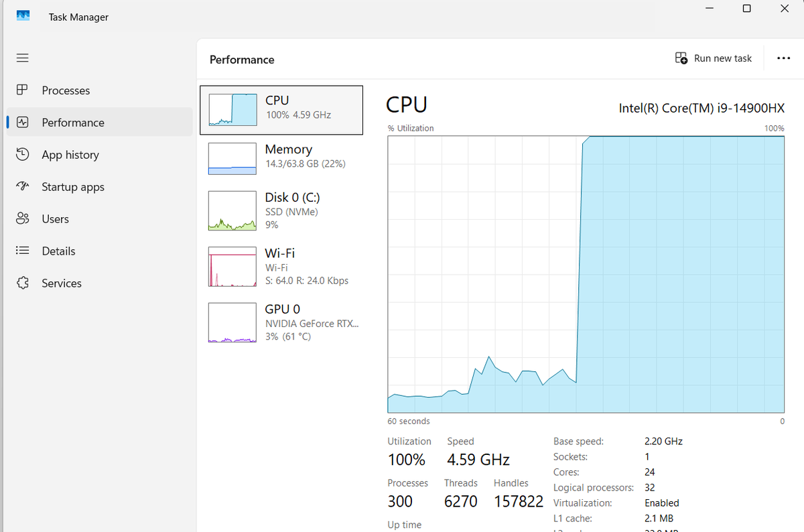Click the Up time label
The image size is (804, 532).
pos(405,525)
